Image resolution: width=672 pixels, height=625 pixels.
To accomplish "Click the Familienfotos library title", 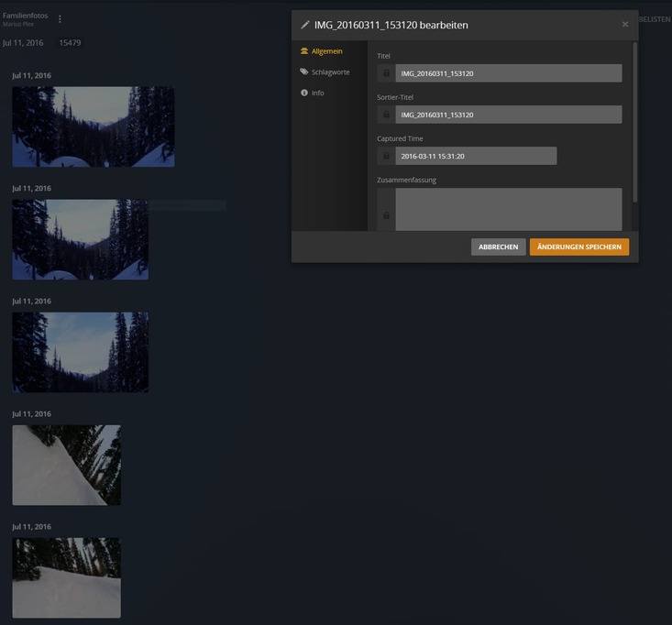I will (x=26, y=16).
